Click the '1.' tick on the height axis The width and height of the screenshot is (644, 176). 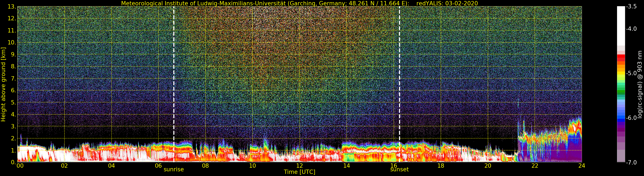13,150
